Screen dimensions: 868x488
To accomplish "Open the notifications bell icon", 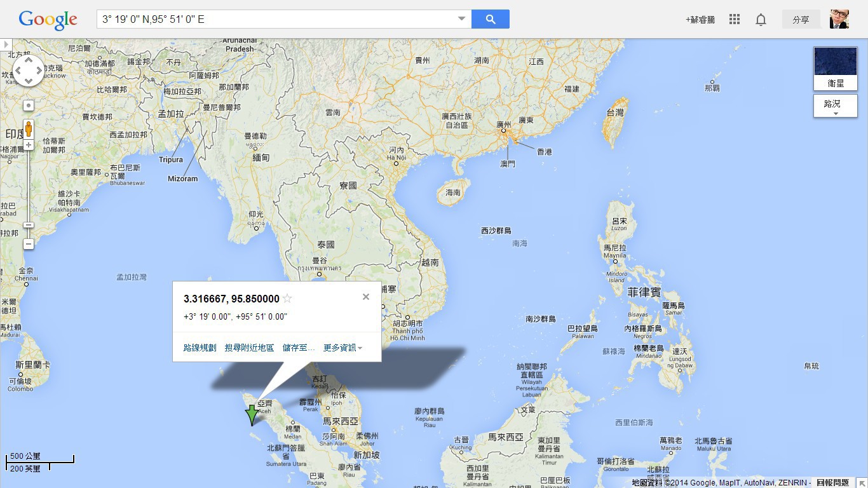I will pyautogui.click(x=761, y=20).
